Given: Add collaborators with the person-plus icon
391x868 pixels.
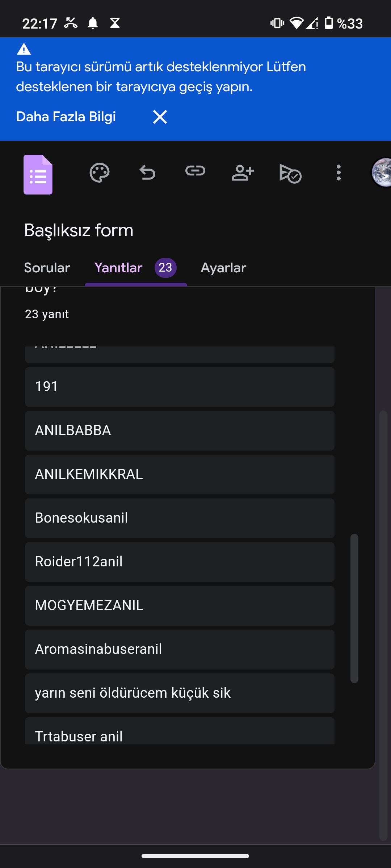Looking at the screenshot, I should [x=243, y=173].
